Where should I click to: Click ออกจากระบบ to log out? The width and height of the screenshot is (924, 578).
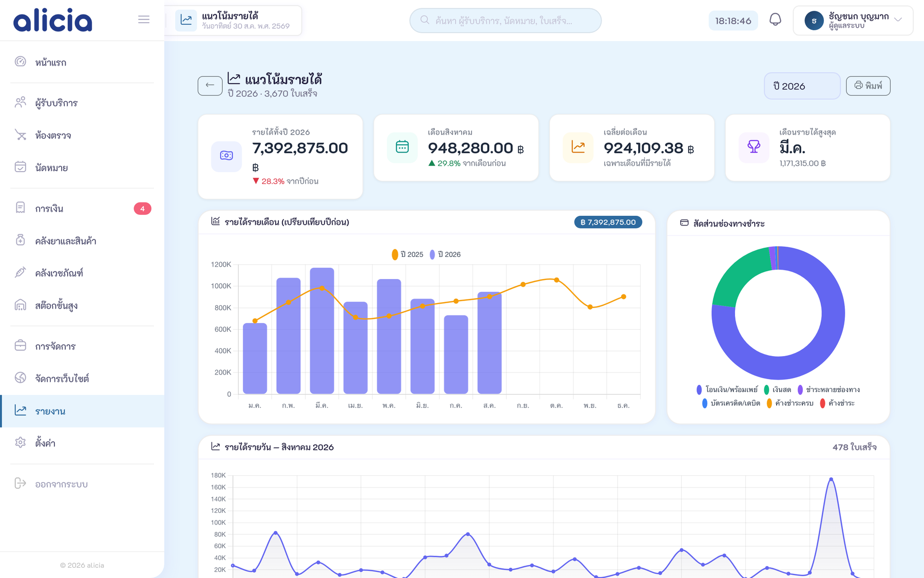click(82, 483)
